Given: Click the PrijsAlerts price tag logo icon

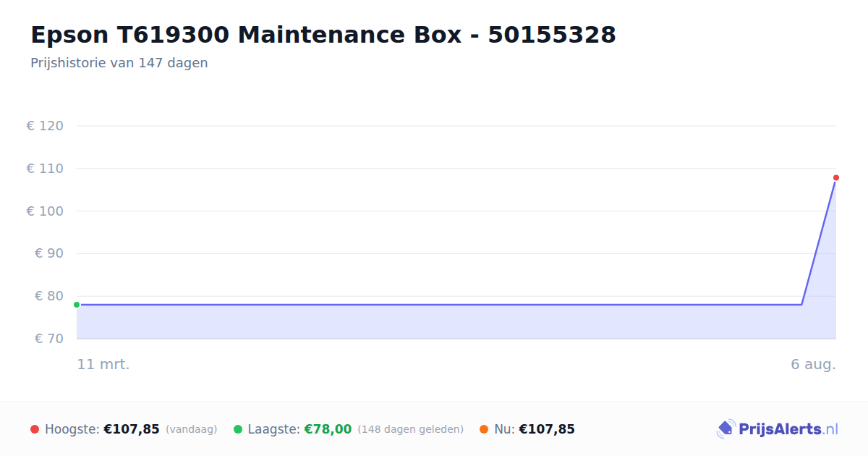Looking at the screenshot, I should click(726, 429).
